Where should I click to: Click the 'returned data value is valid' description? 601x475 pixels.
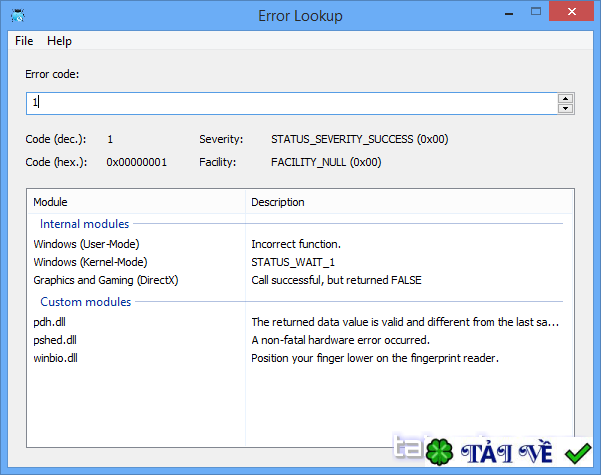(x=405, y=322)
